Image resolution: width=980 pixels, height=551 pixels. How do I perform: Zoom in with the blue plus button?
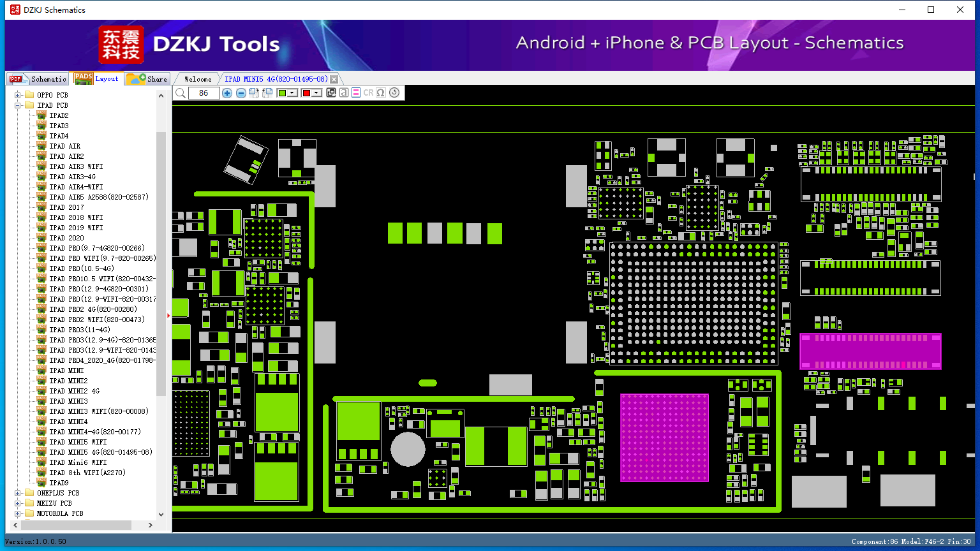(x=227, y=93)
